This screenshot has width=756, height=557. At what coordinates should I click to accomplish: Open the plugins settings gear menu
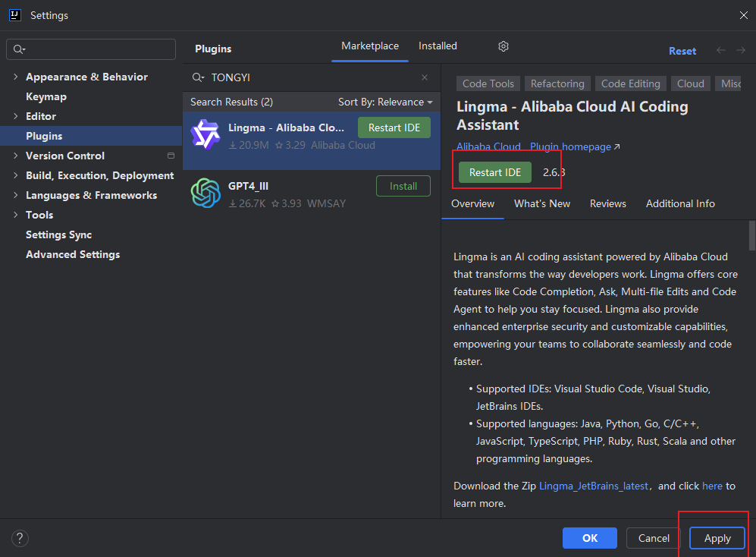tap(503, 46)
